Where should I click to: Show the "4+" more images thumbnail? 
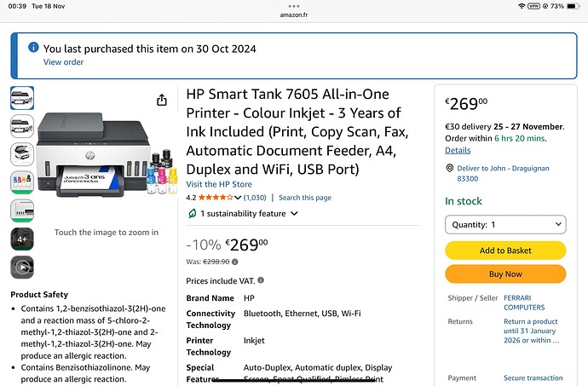(22, 239)
